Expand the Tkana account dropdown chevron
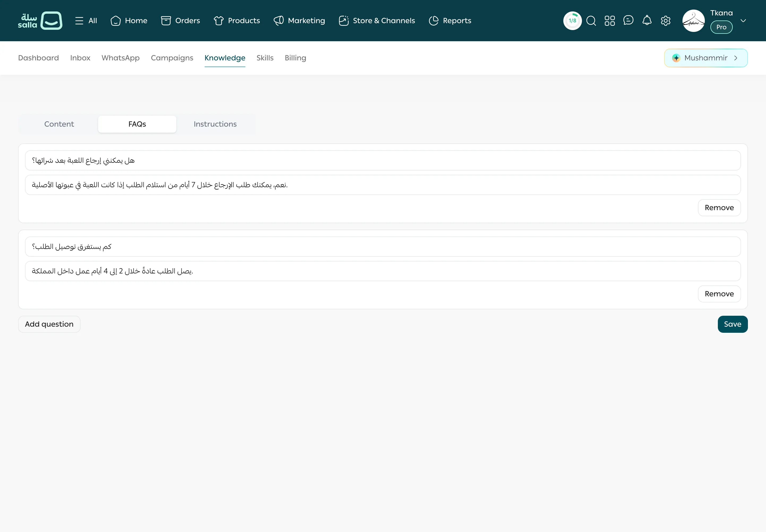This screenshot has width=766, height=532. point(743,21)
